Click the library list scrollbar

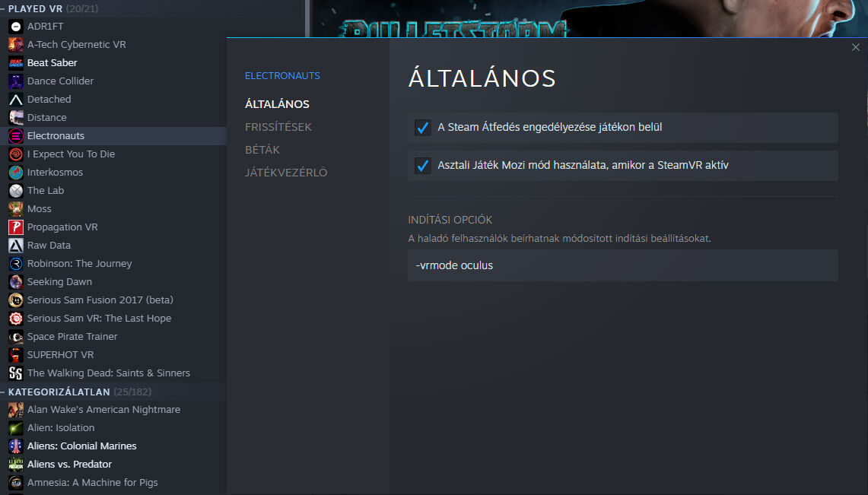(x=307, y=19)
